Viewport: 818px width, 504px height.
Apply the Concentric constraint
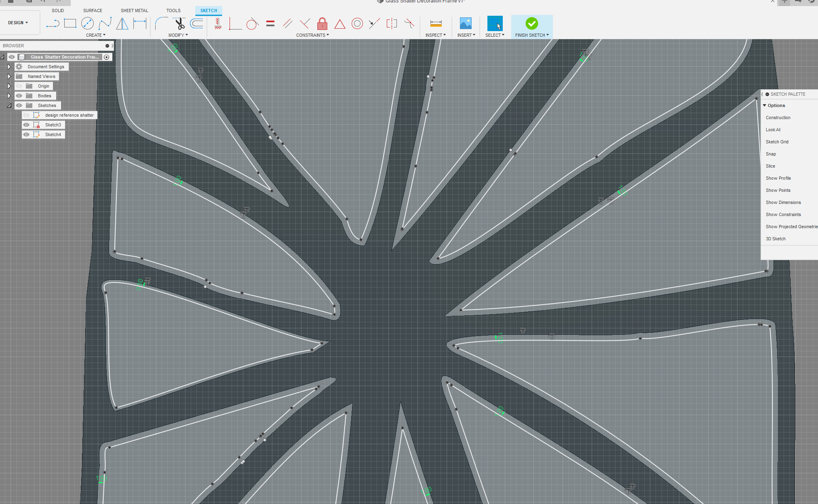(x=357, y=23)
